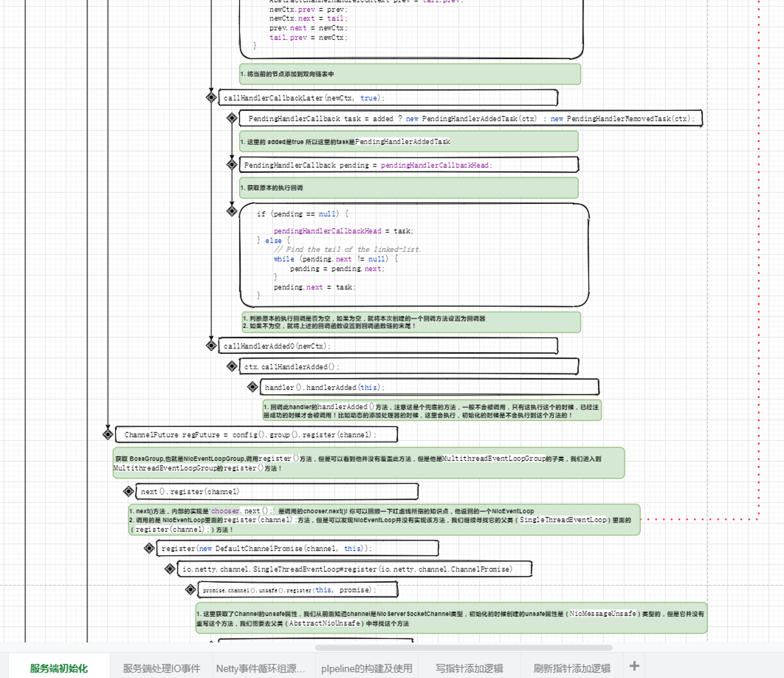
Task: Select the green note about NioMessageUnsafe
Action: (x=452, y=618)
